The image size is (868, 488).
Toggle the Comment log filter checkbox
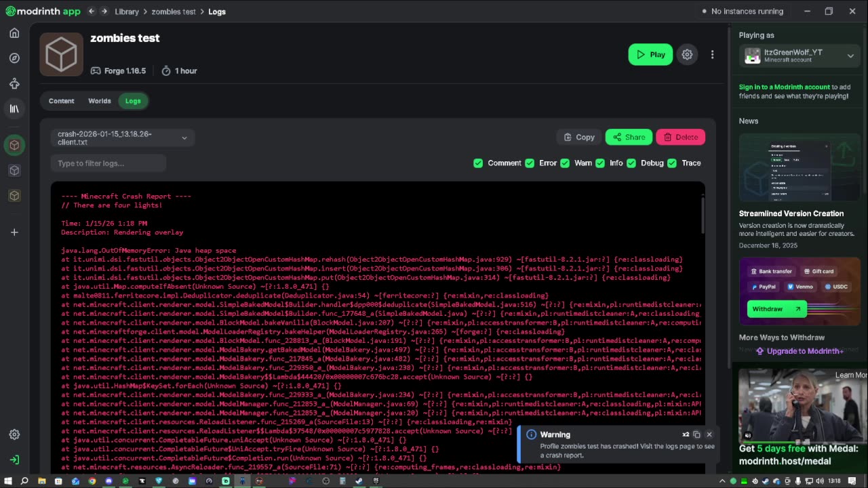point(478,163)
